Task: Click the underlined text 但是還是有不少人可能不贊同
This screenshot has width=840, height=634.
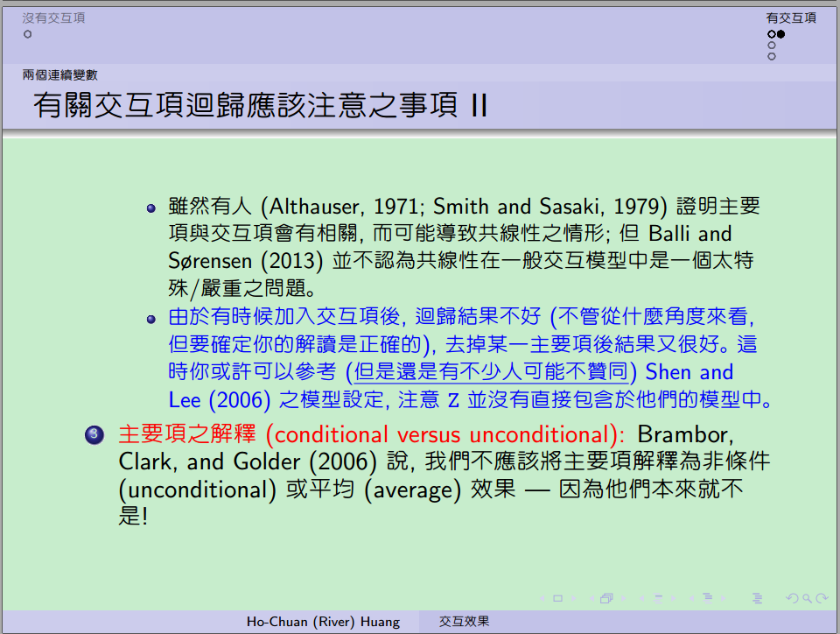Action: (491, 371)
